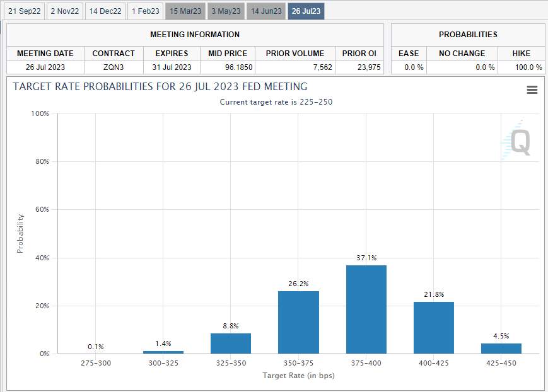
Task: Choose the 3 May23 meeting tab
Action: point(226,11)
